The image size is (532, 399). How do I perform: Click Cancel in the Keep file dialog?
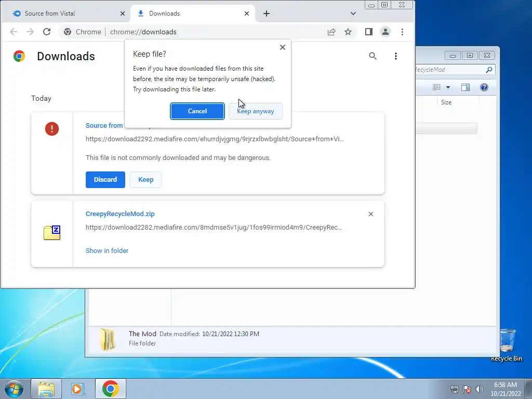(x=197, y=111)
